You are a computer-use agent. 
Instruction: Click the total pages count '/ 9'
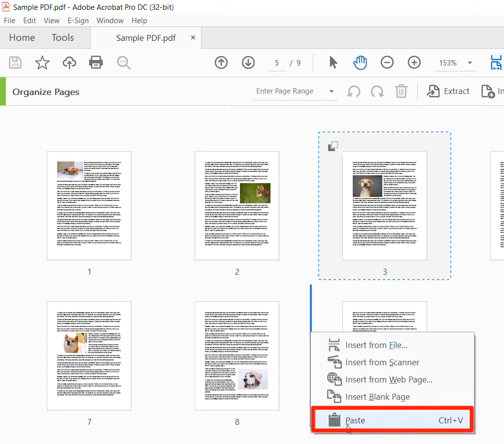coord(295,63)
